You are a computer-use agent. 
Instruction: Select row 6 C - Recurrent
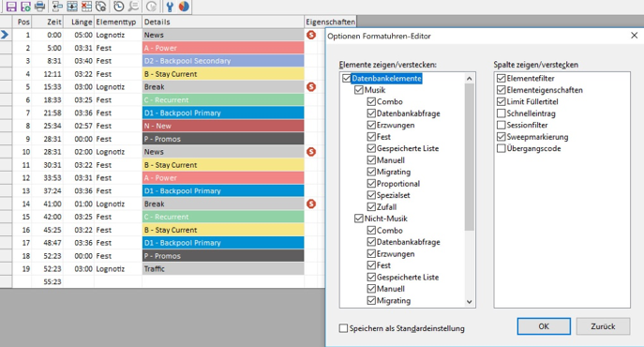[223, 100]
